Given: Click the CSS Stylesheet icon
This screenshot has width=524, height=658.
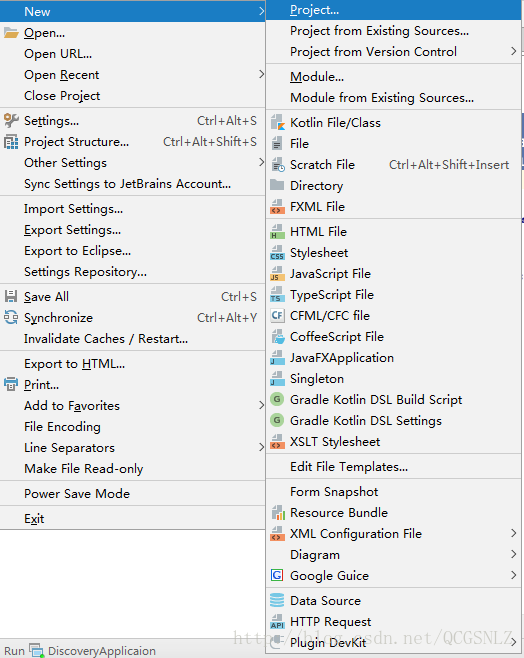Looking at the screenshot, I should pyautogui.click(x=277, y=253).
